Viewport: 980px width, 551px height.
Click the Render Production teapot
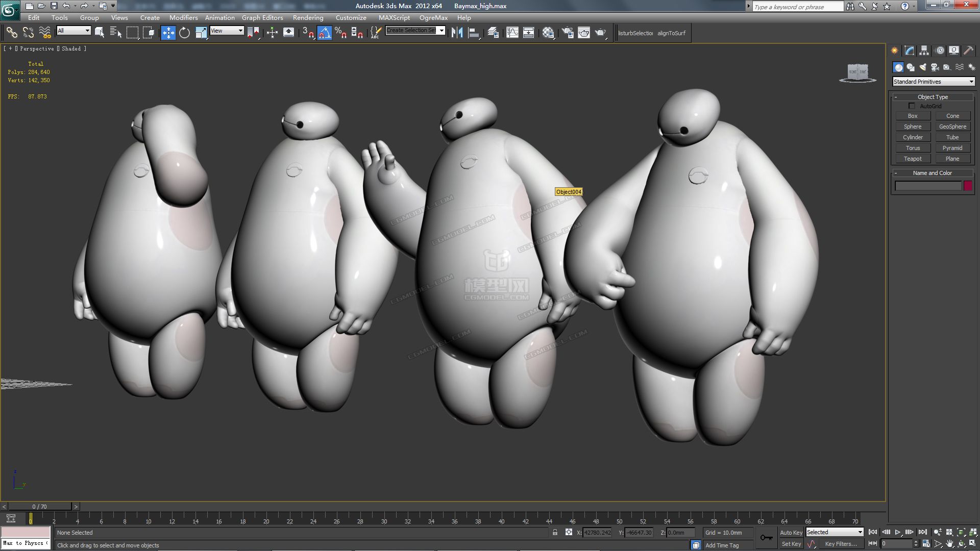(600, 33)
